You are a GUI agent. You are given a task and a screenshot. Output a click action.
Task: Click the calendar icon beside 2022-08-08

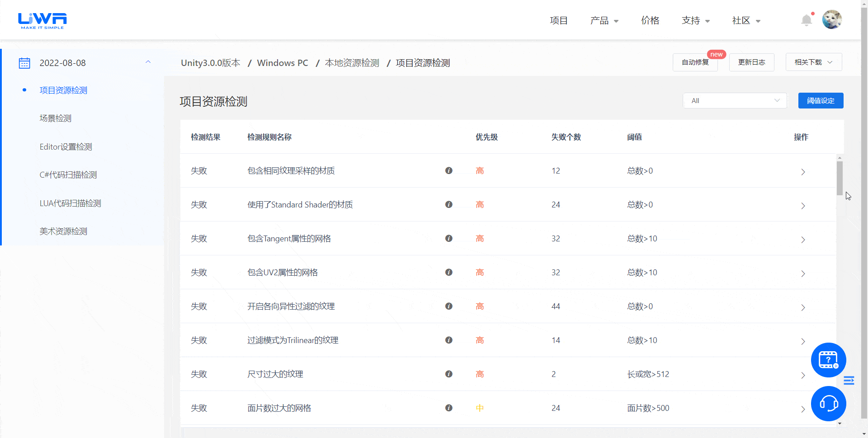(24, 63)
